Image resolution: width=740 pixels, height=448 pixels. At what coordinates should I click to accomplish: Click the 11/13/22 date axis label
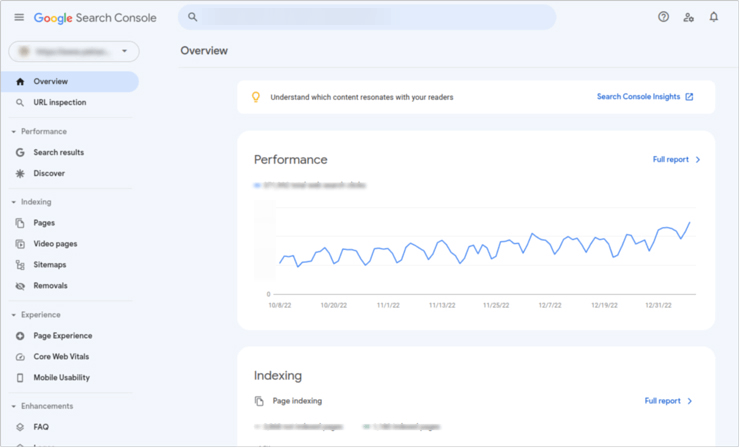coord(442,305)
